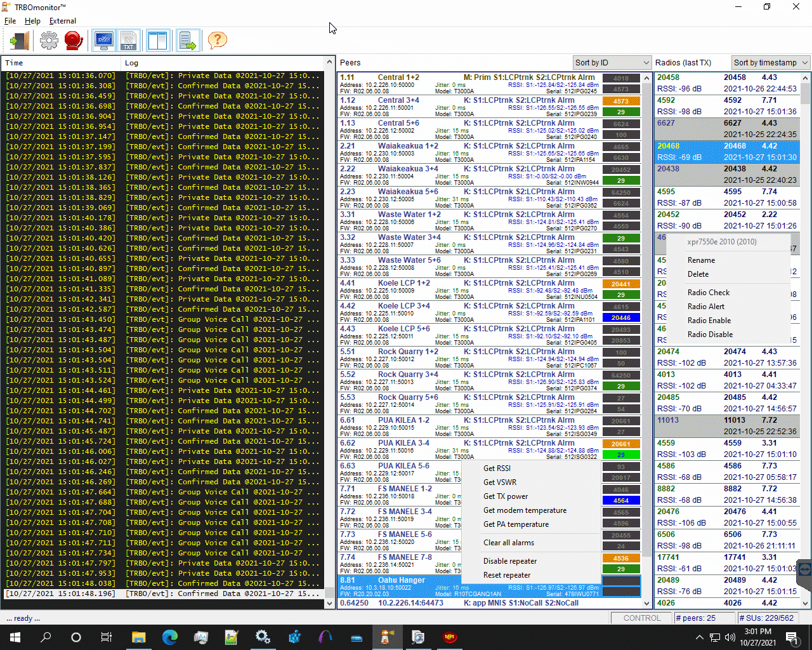This screenshot has height=650, width=812.
Task: Open File Explorer from the taskbar
Action: (x=138, y=637)
